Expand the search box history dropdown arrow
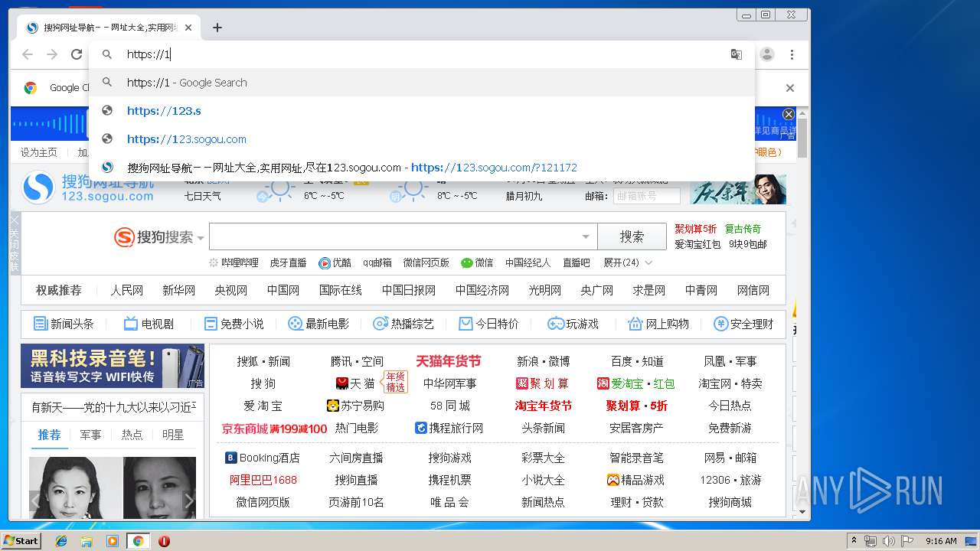Screen dimensions: 980x551 point(586,237)
